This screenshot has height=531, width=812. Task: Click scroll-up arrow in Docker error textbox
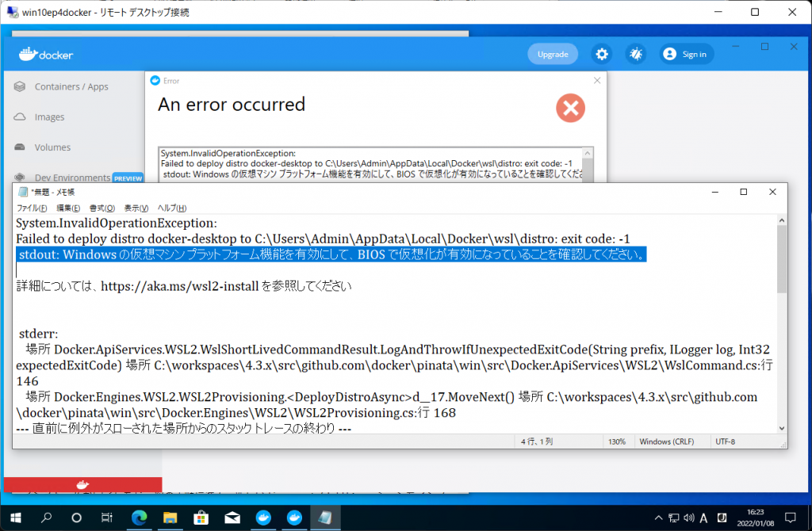pos(588,153)
